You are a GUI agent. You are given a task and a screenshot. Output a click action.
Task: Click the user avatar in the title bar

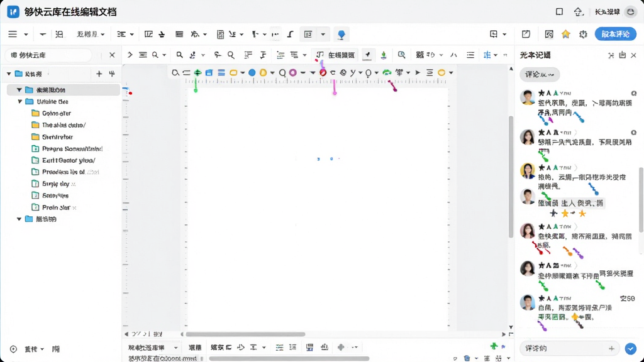point(630,12)
